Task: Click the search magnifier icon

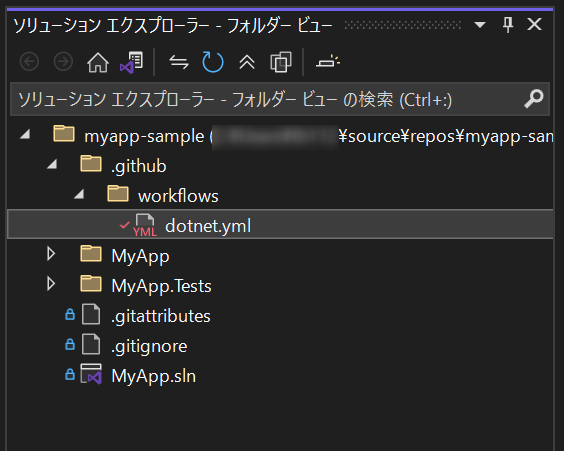Action: pos(533,99)
